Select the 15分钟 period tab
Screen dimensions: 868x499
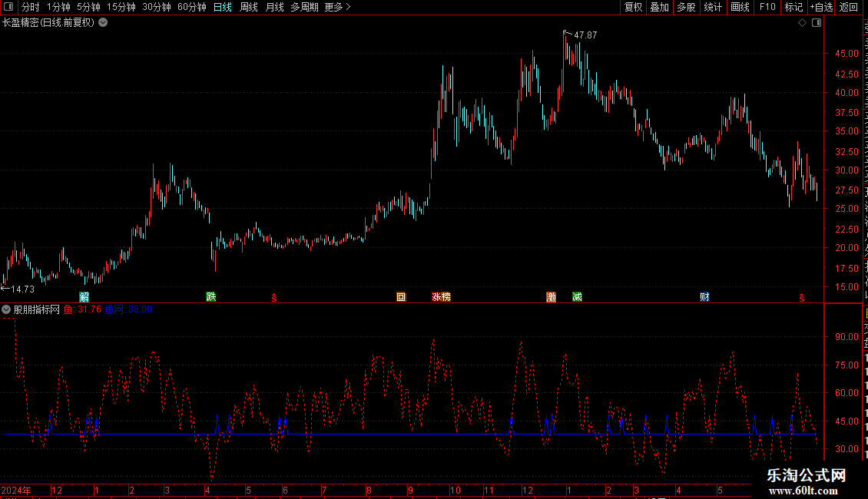pos(121,7)
